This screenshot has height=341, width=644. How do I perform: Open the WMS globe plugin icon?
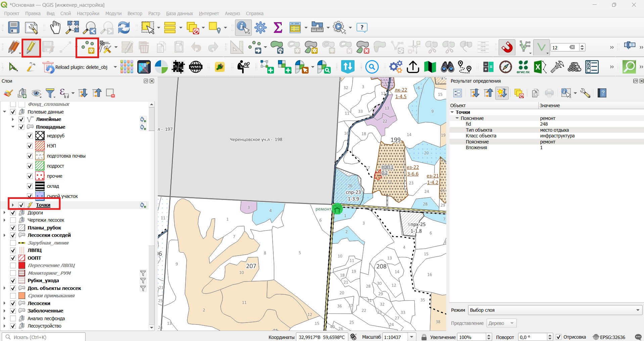coord(196,67)
